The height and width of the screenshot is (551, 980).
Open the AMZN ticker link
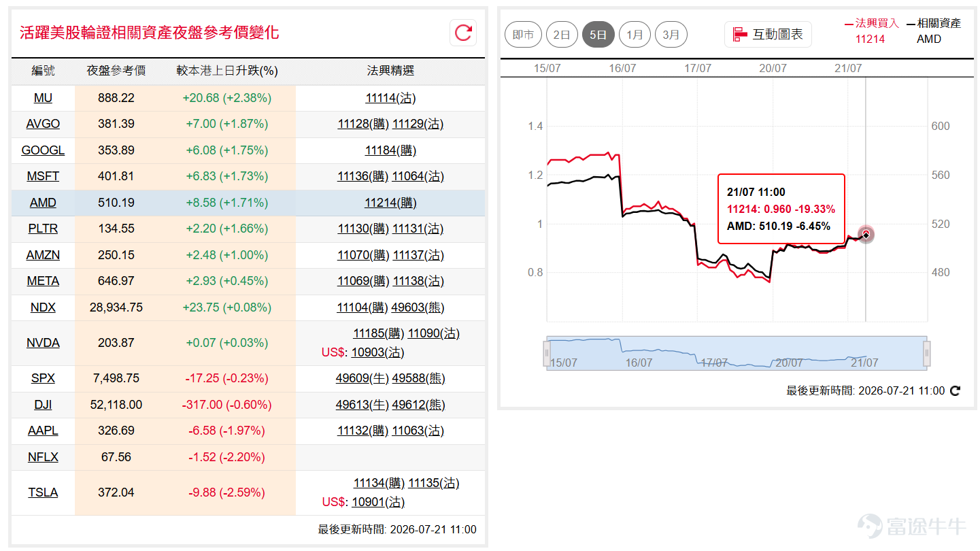[x=43, y=255]
